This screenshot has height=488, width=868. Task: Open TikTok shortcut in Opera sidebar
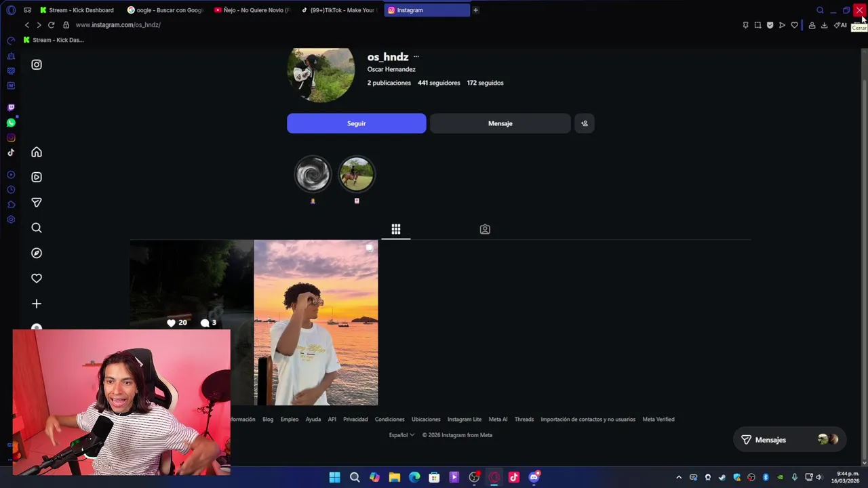click(11, 152)
